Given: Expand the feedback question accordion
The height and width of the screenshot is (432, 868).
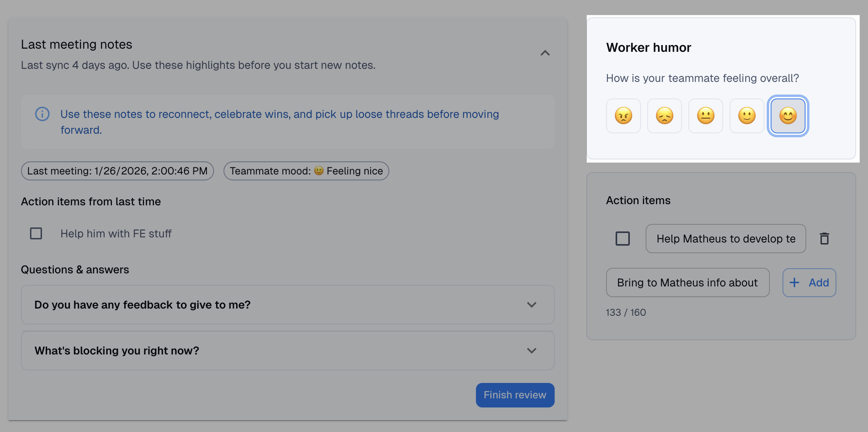Looking at the screenshot, I should click(531, 305).
